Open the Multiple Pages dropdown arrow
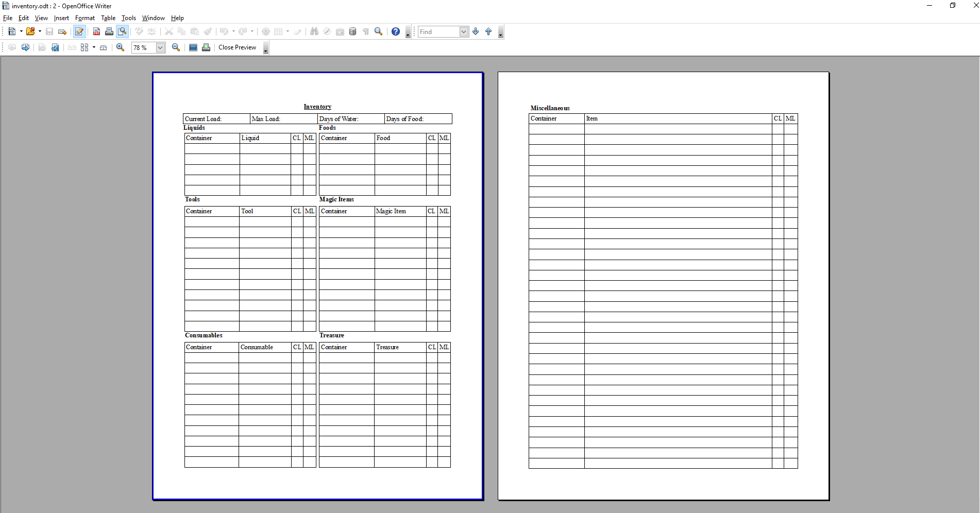The image size is (980, 513). 94,47
